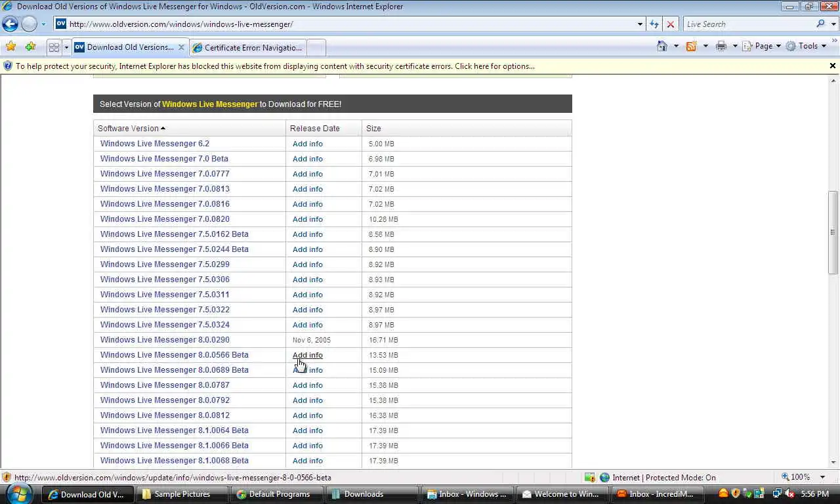Image resolution: width=840 pixels, height=504 pixels.
Task: Open Windows Live Messenger 6.2 link
Action: (155, 144)
